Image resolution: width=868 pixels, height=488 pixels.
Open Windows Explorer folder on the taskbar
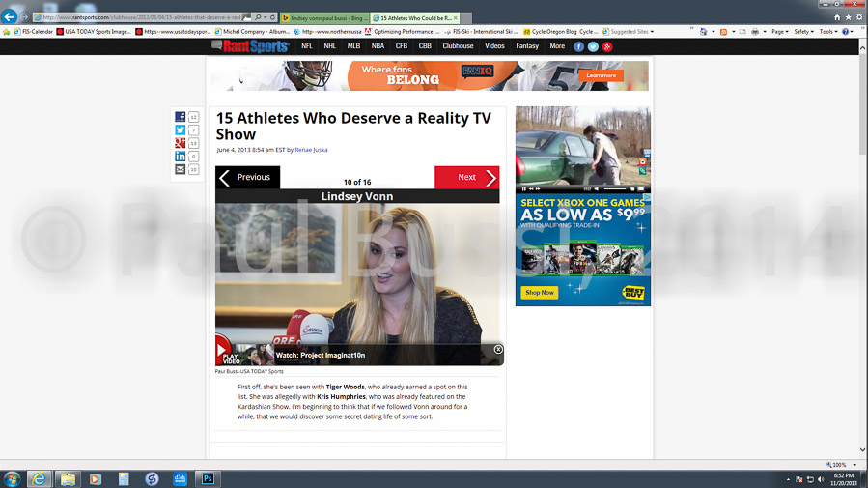coord(68,478)
